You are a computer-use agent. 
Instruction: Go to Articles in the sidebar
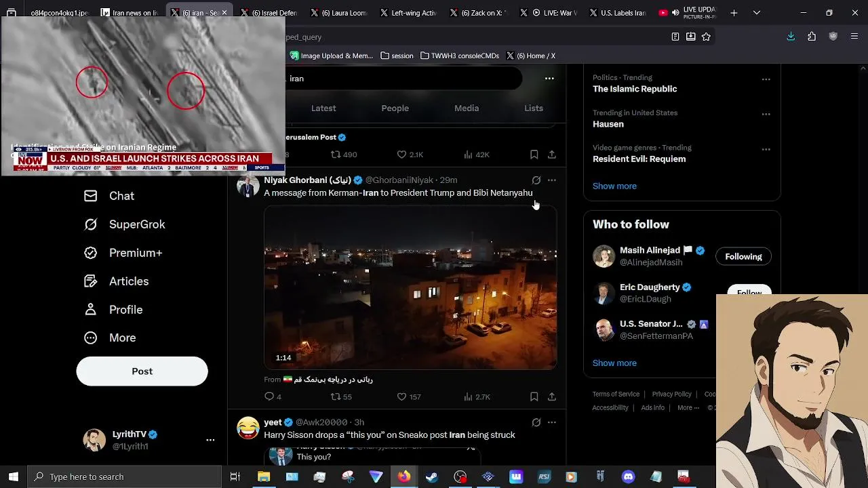click(x=116, y=281)
